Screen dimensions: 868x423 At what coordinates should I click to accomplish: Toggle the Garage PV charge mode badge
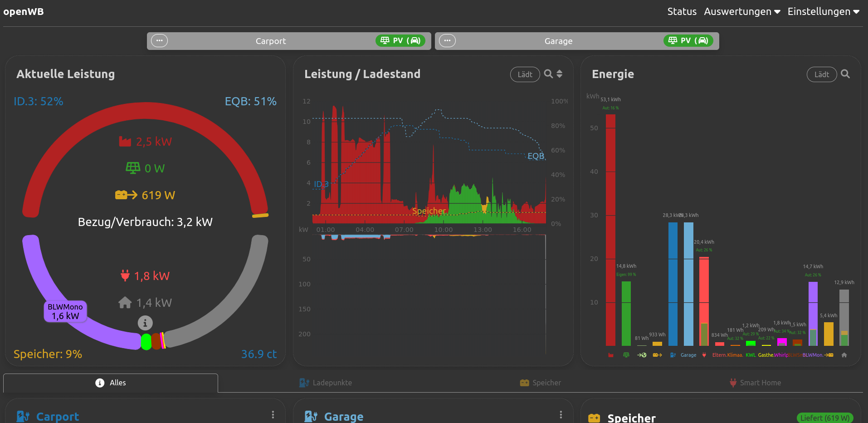click(688, 41)
